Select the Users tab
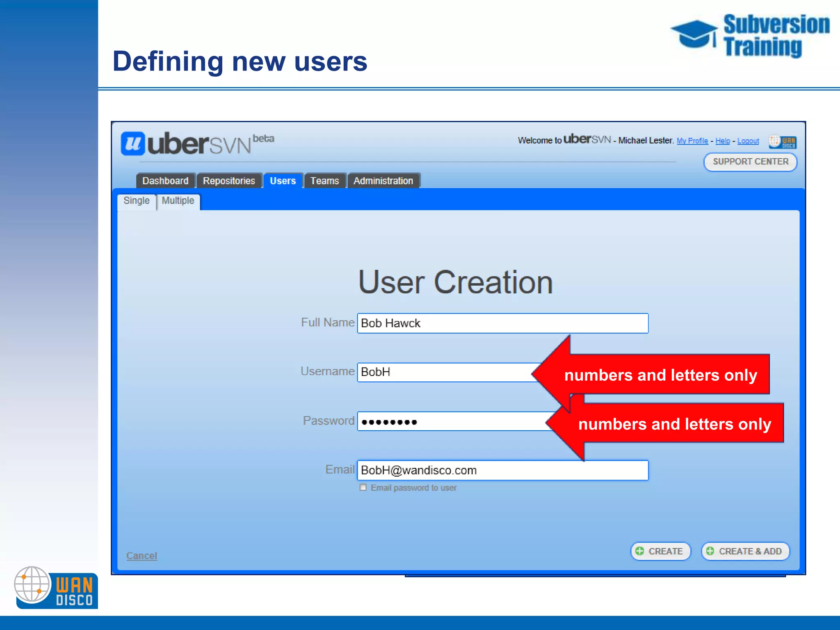The height and width of the screenshot is (630, 840). tap(283, 181)
